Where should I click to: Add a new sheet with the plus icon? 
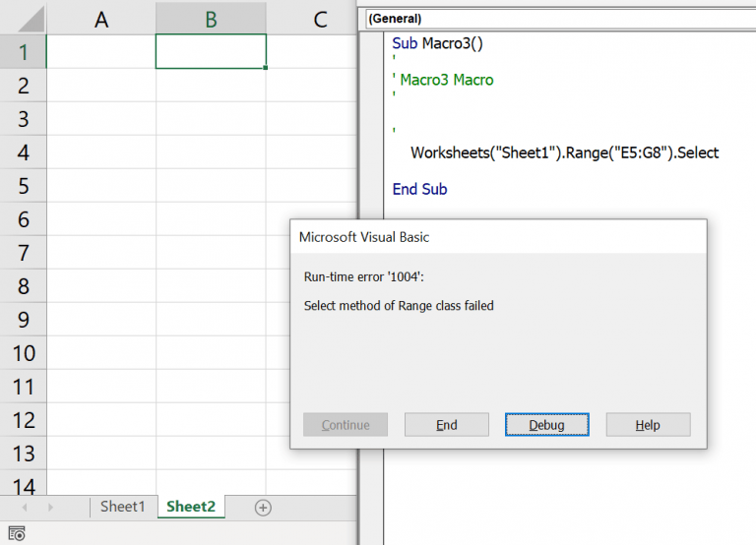[x=263, y=508]
